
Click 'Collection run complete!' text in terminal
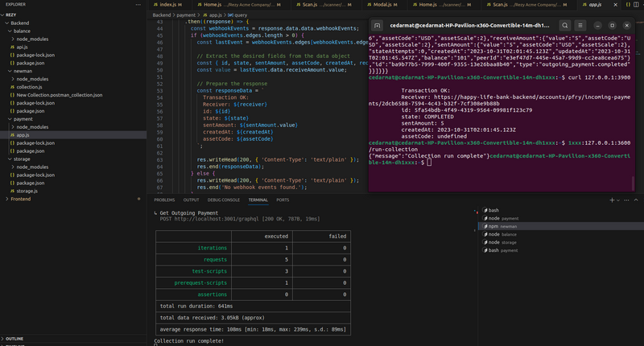coord(189,341)
